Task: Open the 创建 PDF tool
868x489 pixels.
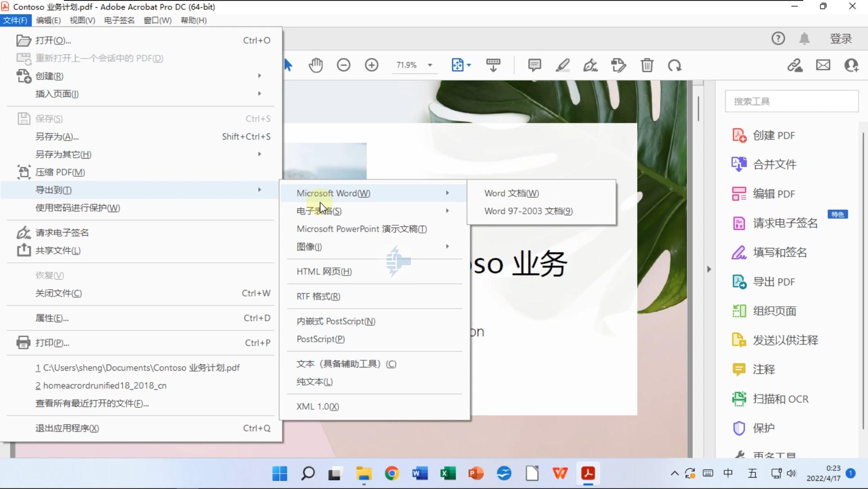Action: (775, 135)
